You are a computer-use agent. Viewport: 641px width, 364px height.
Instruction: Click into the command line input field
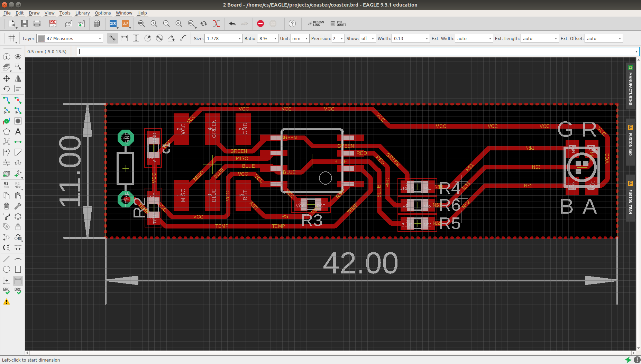point(358,52)
